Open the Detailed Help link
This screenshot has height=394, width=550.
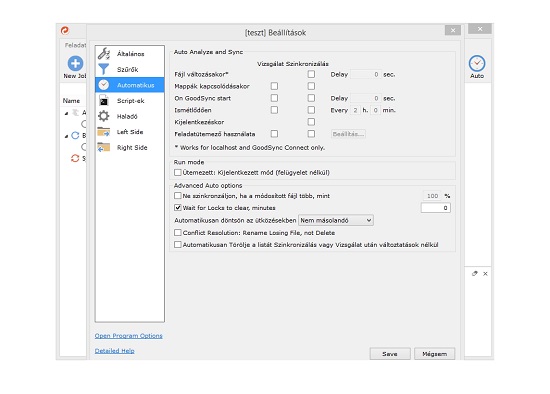(115, 350)
